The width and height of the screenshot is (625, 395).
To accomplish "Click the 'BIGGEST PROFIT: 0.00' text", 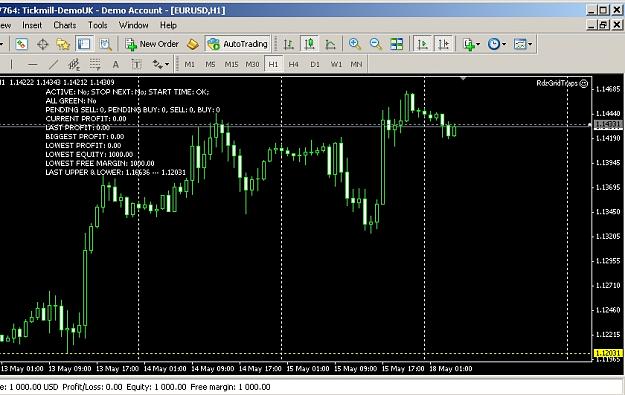I will tap(85, 137).
